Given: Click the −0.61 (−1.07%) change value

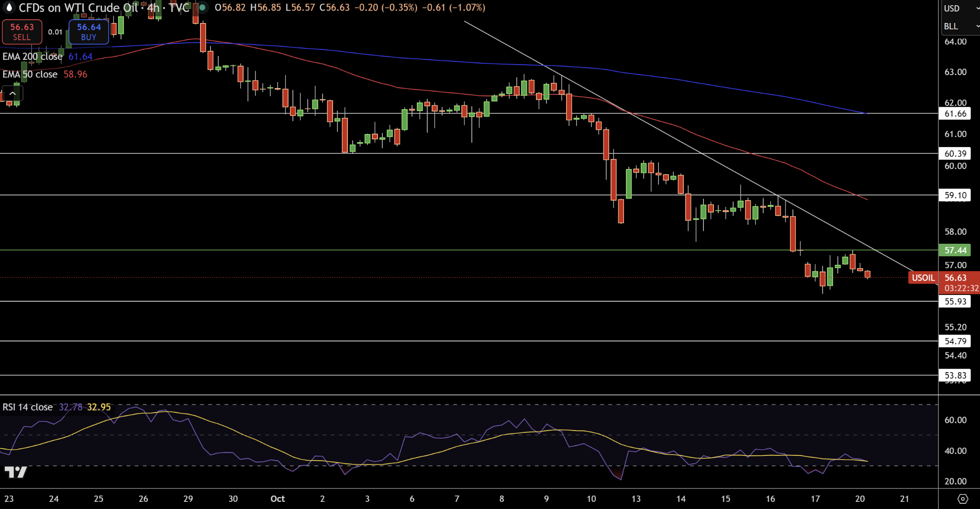Looking at the screenshot, I should pyautogui.click(x=454, y=8).
